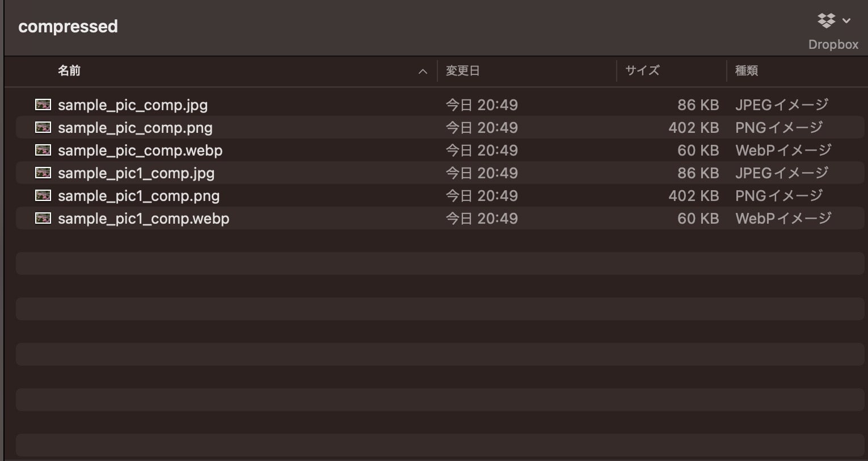This screenshot has width=868, height=461.
Task: Click the sample_pic1_comp.webp file icon
Action: (x=43, y=218)
